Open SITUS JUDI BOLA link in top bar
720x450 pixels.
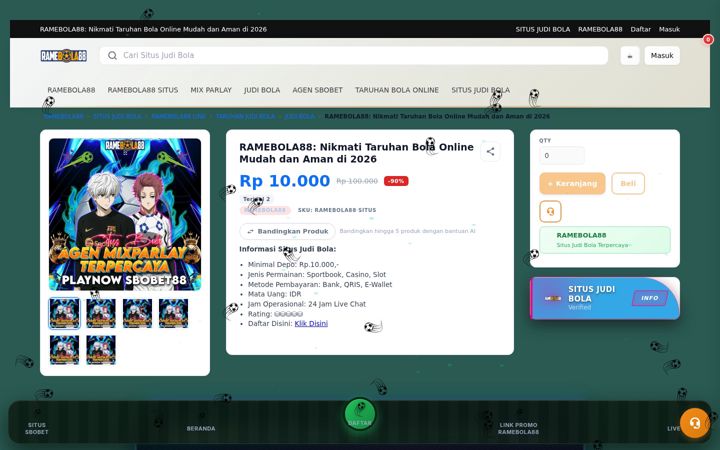click(x=542, y=29)
